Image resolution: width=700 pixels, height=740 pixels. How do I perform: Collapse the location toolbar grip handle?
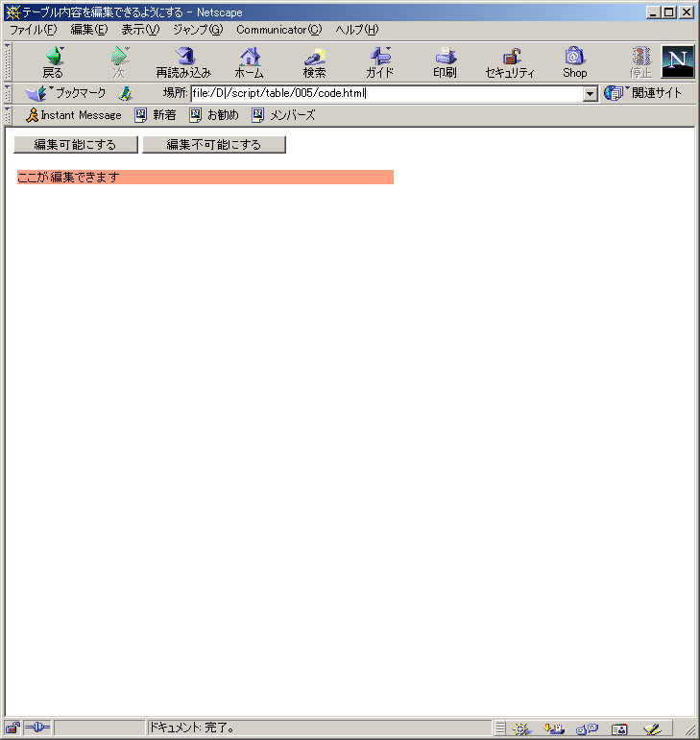click(x=8, y=93)
